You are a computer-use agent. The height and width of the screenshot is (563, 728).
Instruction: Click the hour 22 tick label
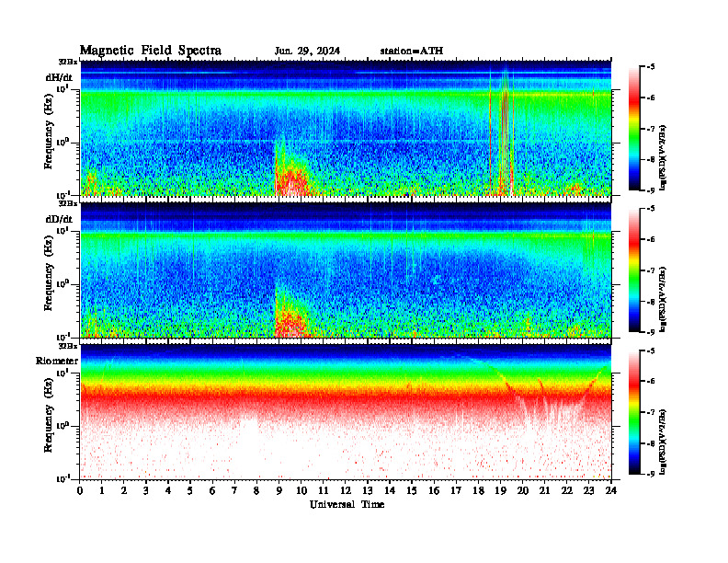click(567, 490)
